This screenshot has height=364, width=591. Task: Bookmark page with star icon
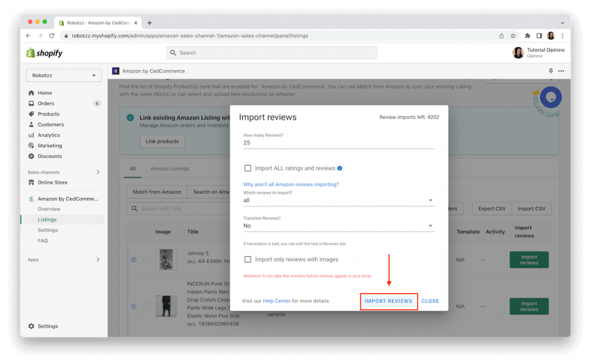pos(513,36)
